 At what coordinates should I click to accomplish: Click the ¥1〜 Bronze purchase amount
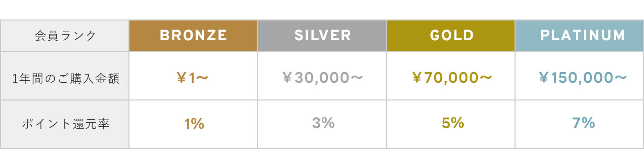tap(193, 78)
